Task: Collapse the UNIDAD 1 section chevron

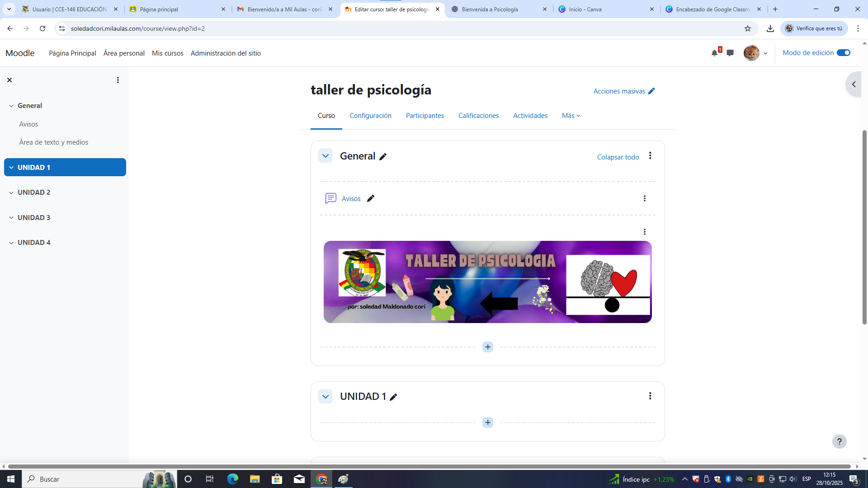Action: point(325,396)
